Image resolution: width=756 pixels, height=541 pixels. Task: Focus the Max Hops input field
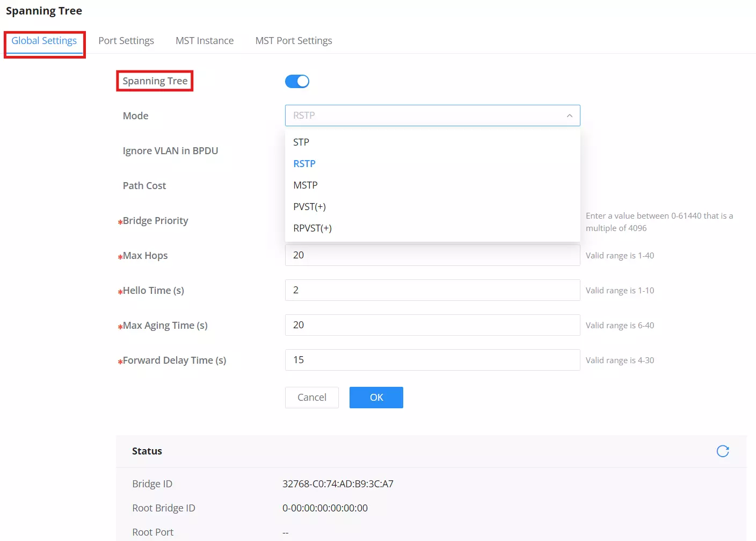[x=432, y=255]
